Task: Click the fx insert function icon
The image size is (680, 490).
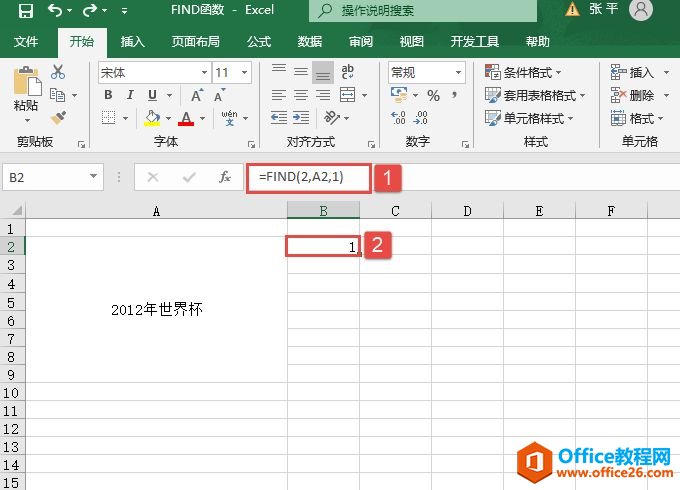Action: (225, 177)
